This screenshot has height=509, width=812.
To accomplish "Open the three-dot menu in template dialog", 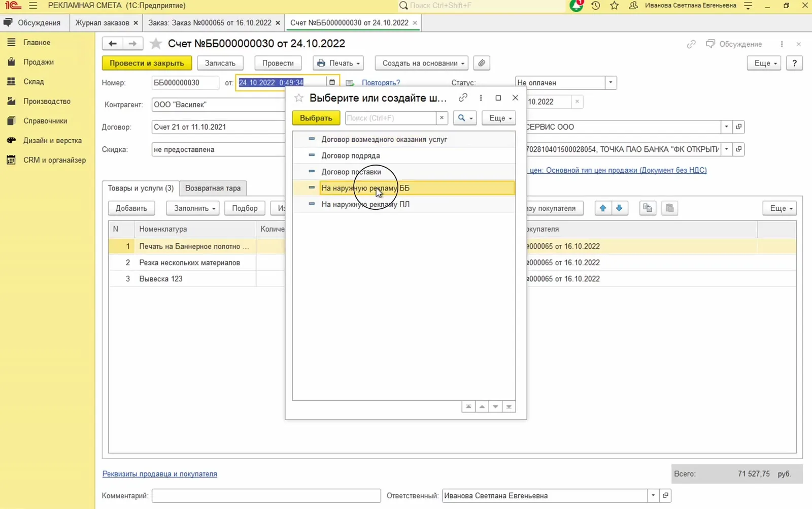I will coord(481,98).
